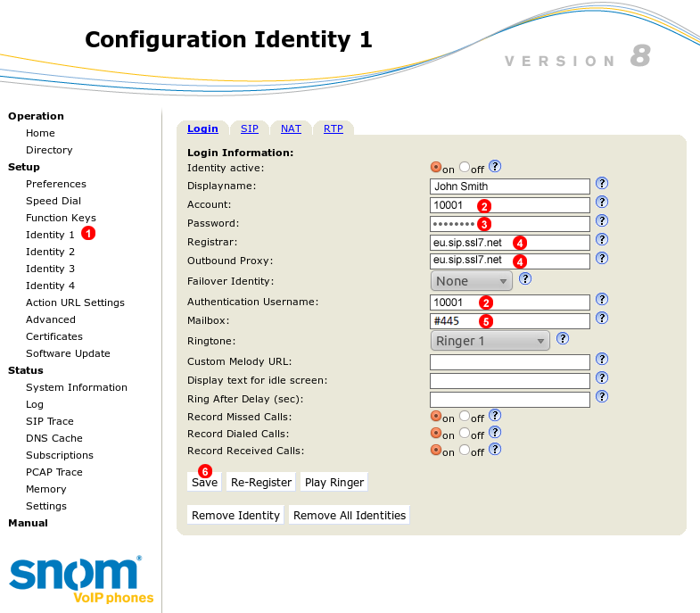Screen dimensions: 700x613
Task: Turn Record Dialed Calls off
Action: (x=465, y=433)
